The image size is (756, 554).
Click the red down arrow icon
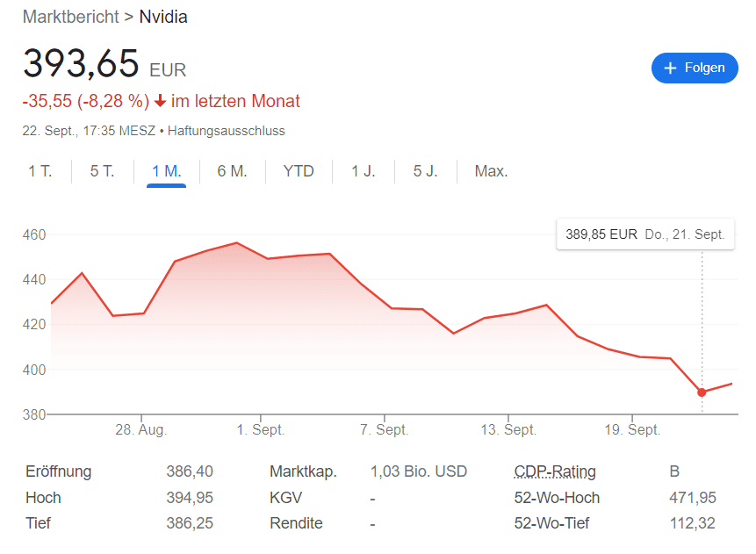coord(160,101)
